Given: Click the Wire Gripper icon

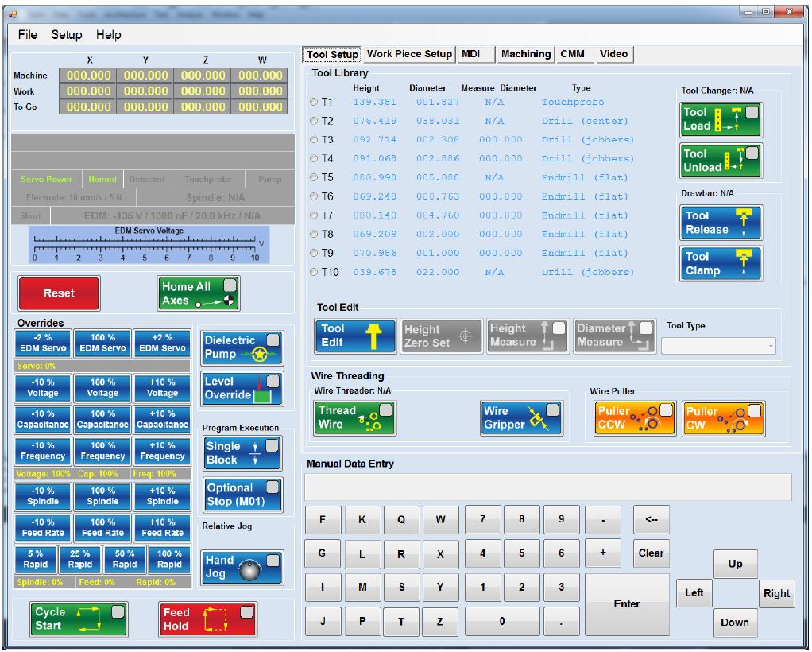Looking at the screenshot, I should pos(520,415).
